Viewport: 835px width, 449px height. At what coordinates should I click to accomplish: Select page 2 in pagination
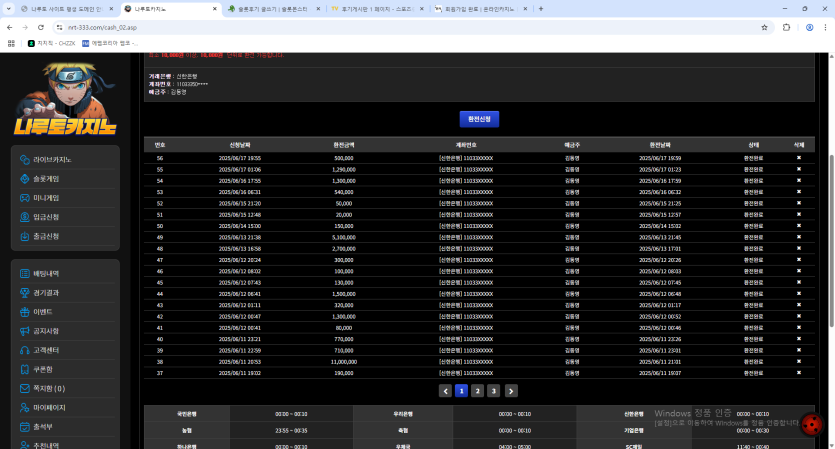click(478, 391)
